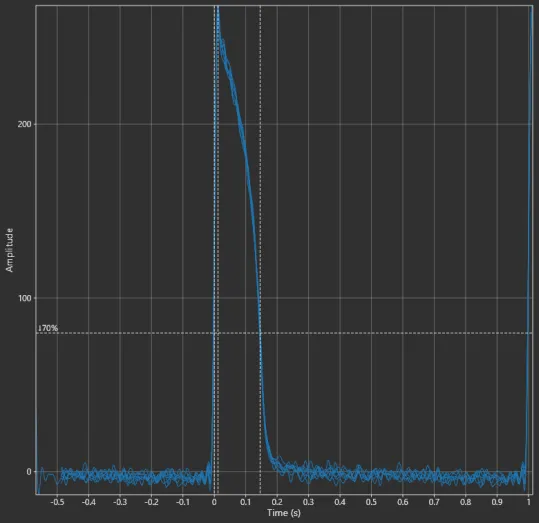This screenshot has width=539, height=523.
Task: Click the -0.2 tick label on time axis
Action: (x=151, y=502)
